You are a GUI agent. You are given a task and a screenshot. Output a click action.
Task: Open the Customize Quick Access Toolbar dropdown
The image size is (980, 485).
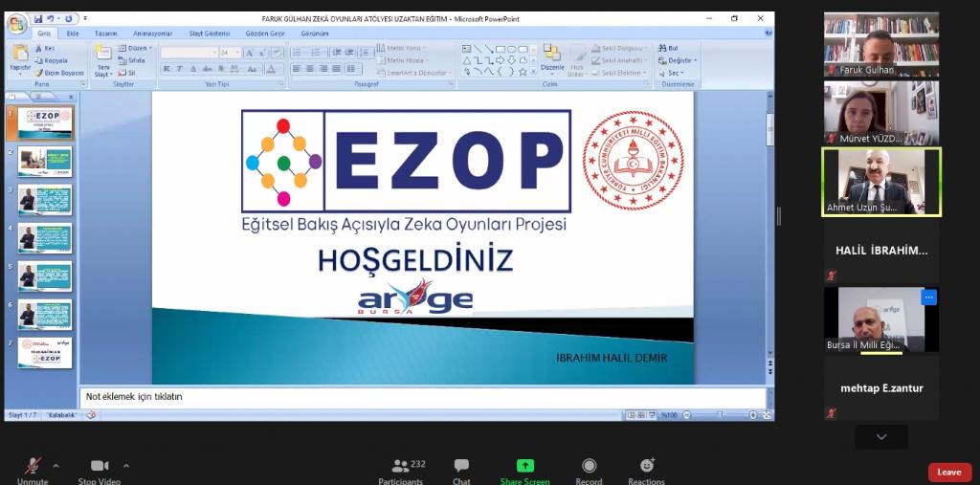coord(85,19)
